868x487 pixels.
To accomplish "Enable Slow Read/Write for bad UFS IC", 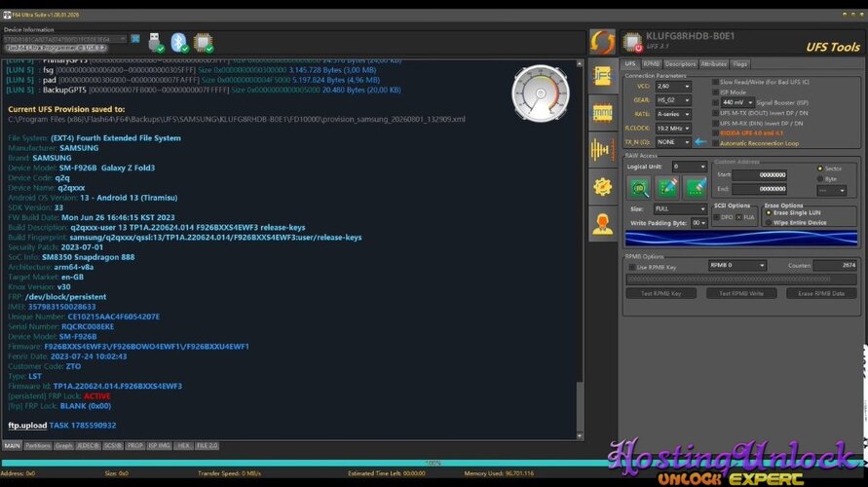I will (715, 82).
